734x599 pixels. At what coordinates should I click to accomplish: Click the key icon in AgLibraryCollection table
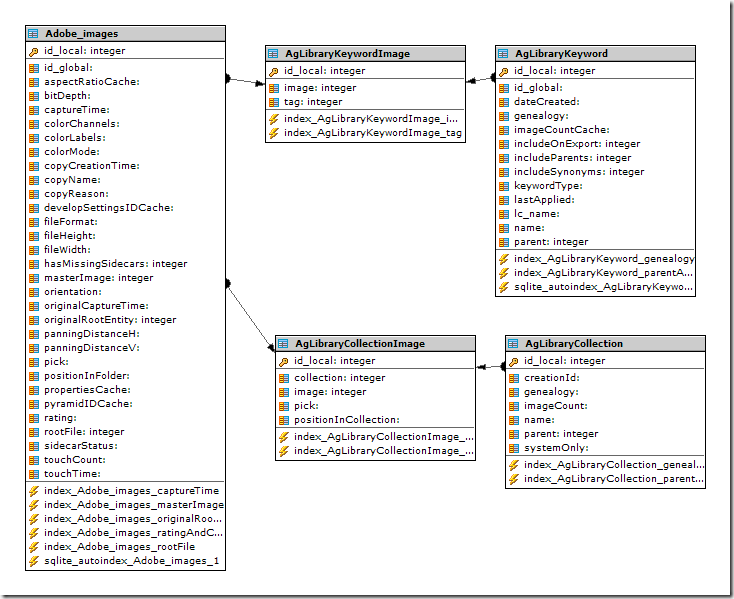(x=514, y=361)
